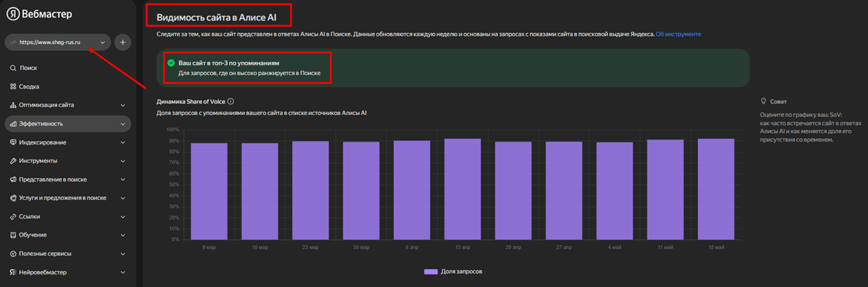Expand the Ссылки chevron
The width and height of the screenshot is (868, 287).
point(123,217)
